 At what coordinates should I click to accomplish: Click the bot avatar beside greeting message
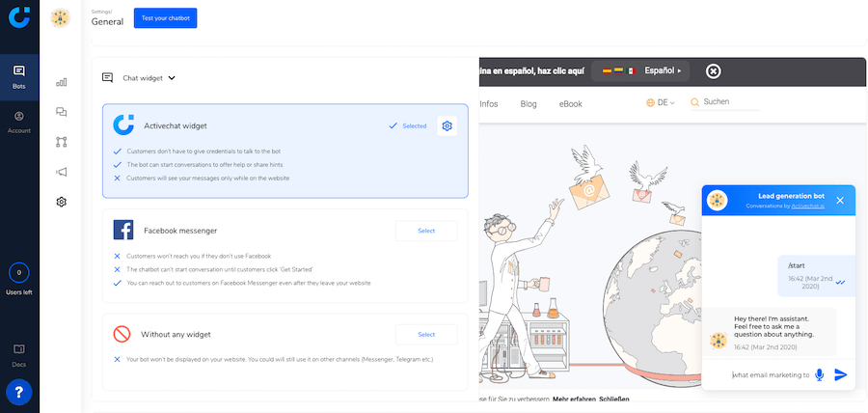(718, 341)
